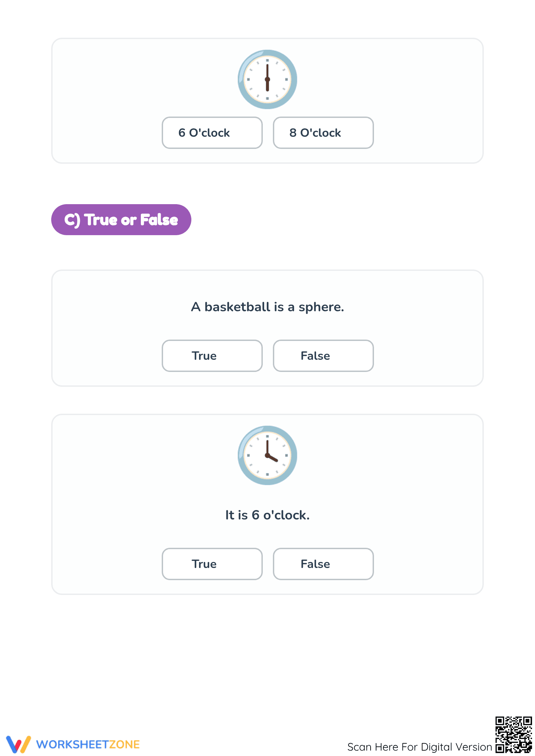
Task: Choose True for basketball sphere question
Action: pyautogui.click(x=212, y=356)
